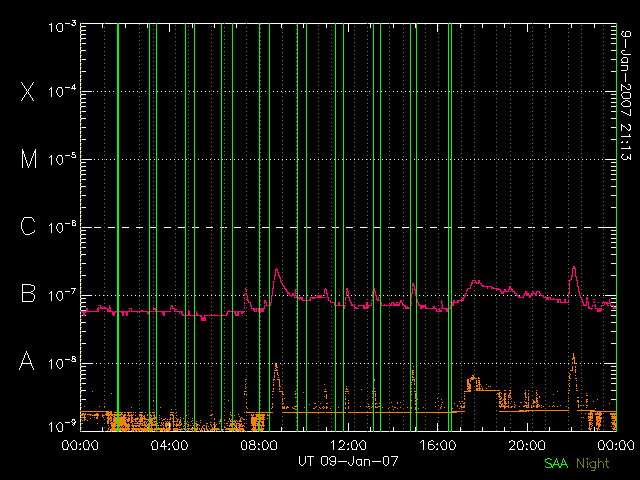Click the Night legend label

(593, 464)
